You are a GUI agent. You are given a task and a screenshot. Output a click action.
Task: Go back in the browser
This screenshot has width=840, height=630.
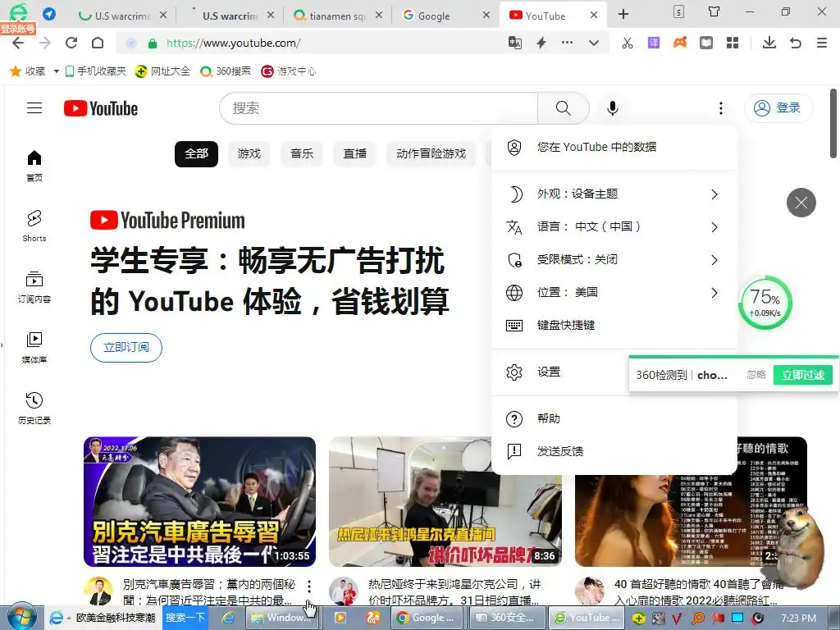(x=18, y=43)
